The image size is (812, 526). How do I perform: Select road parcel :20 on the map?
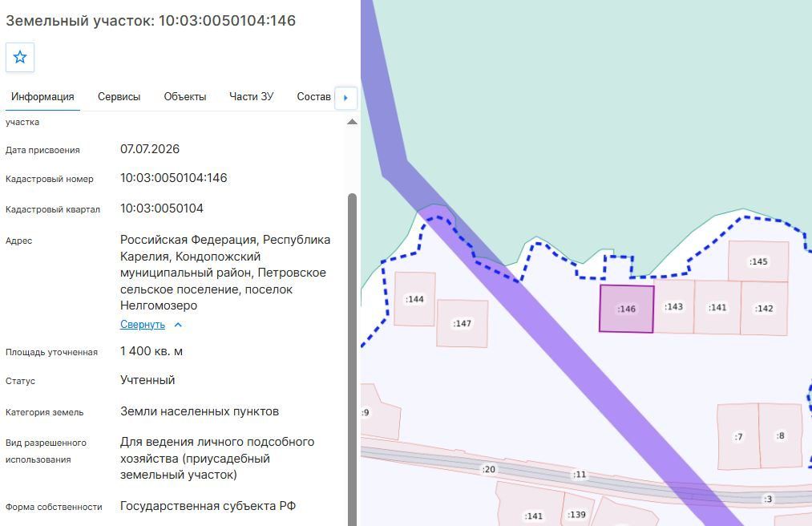[488, 469]
